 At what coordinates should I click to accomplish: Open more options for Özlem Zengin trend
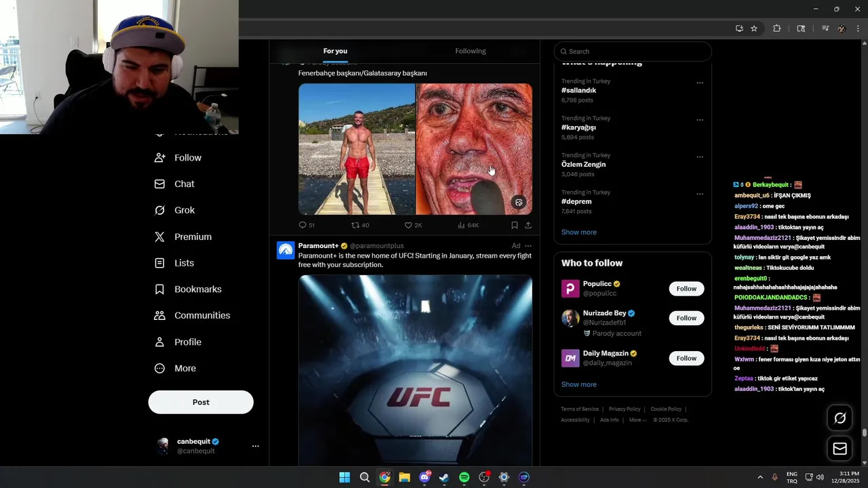click(700, 157)
